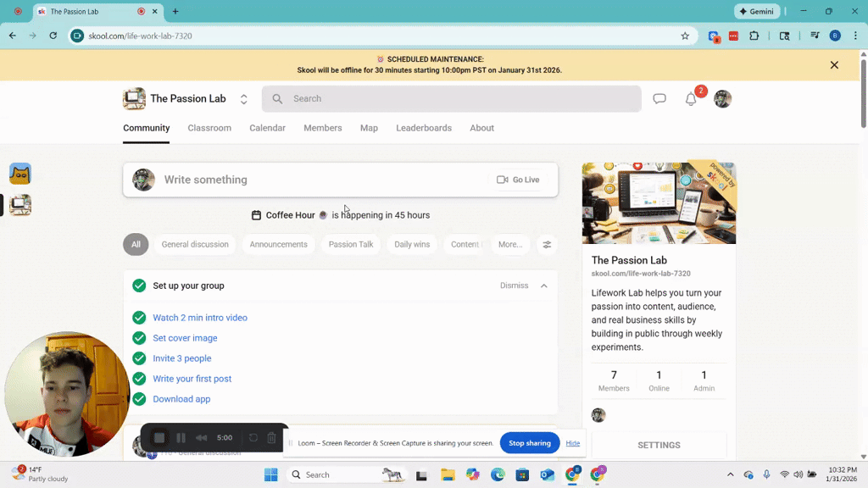The image size is (868, 488).
Task: Expand the More... categories dropdown
Action: pyautogui.click(x=510, y=245)
